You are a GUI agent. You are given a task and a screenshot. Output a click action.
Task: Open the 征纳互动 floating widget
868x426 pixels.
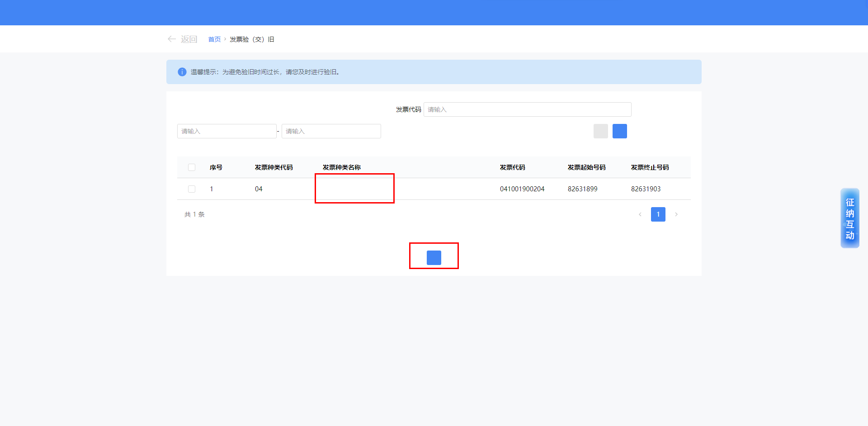849,218
